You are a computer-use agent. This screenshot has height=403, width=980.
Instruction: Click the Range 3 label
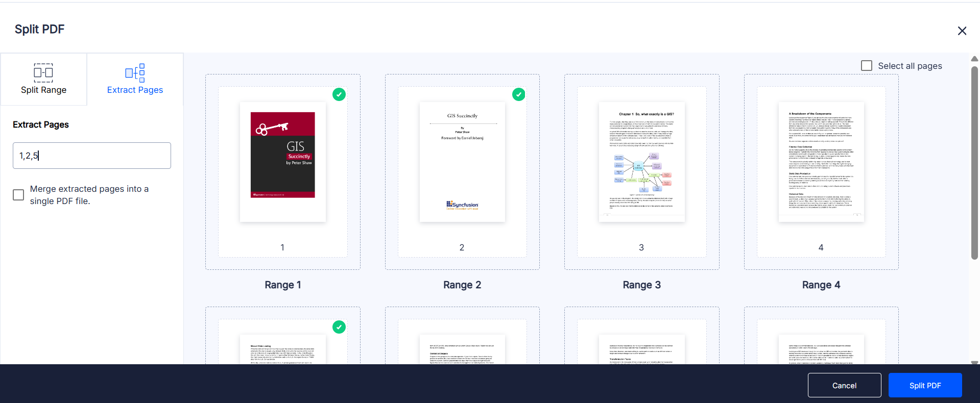[642, 285]
